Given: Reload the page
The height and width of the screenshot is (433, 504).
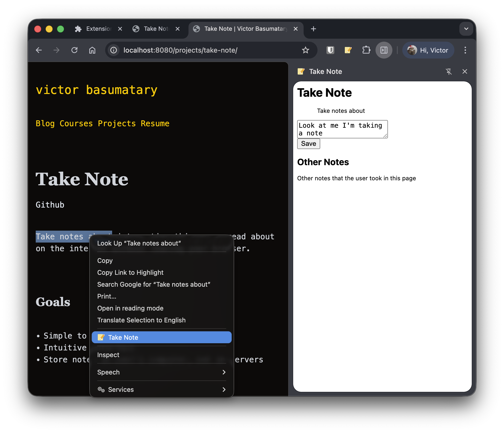Looking at the screenshot, I should tap(75, 50).
